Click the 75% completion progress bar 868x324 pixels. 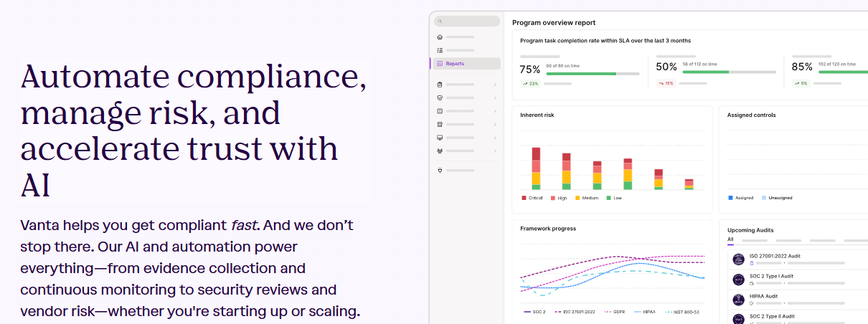tap(592, 73)
